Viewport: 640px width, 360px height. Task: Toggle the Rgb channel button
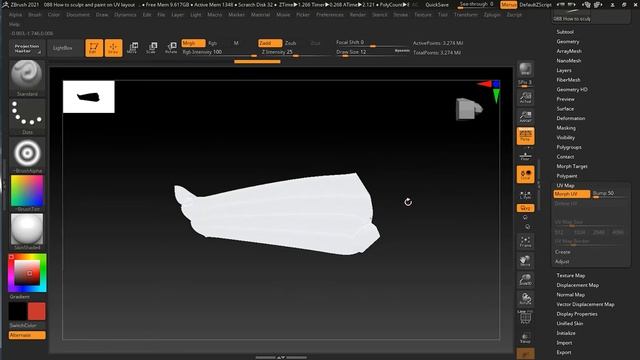[x=213, y=43]
